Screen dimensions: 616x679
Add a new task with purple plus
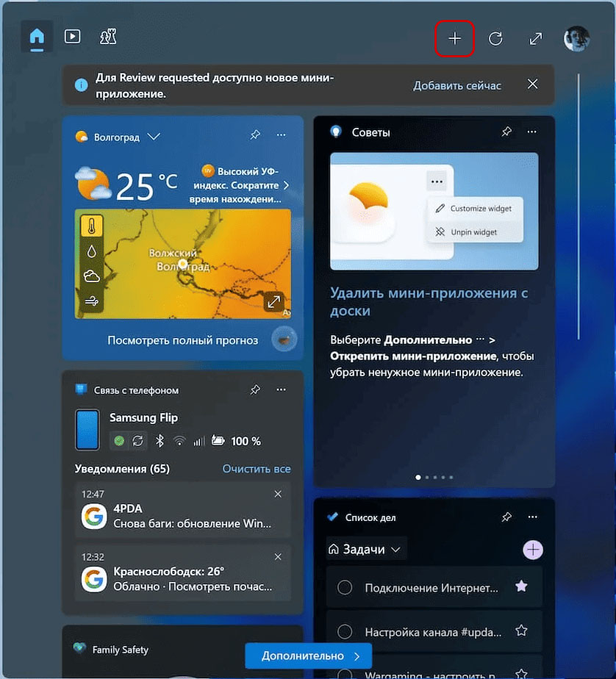533,550
